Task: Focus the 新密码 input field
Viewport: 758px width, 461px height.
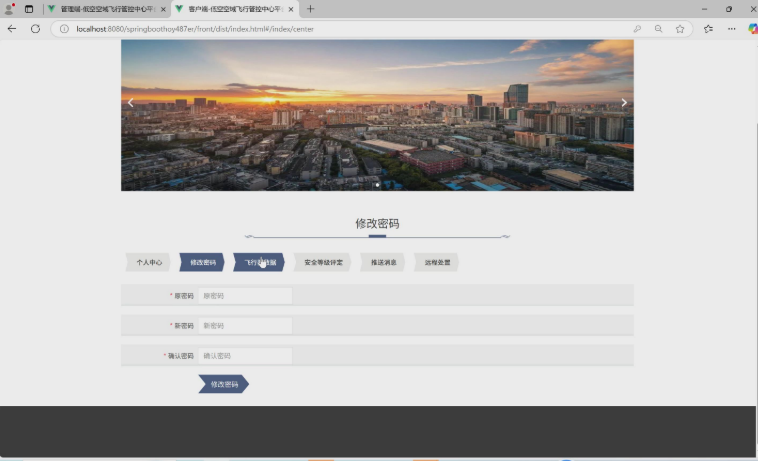Action: (245, 326)
